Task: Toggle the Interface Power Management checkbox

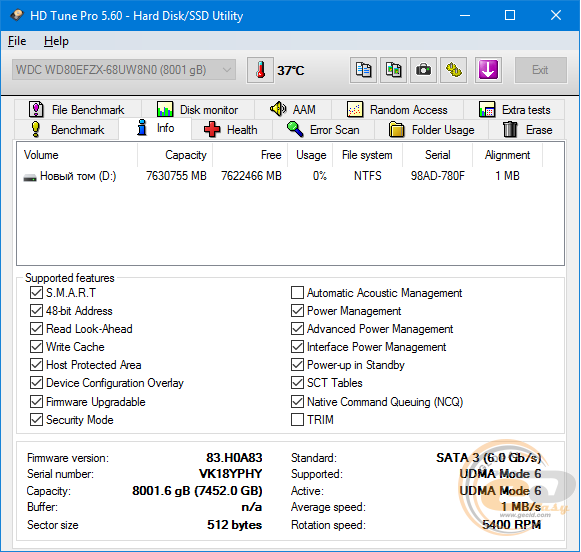Action: coord(297,346)
